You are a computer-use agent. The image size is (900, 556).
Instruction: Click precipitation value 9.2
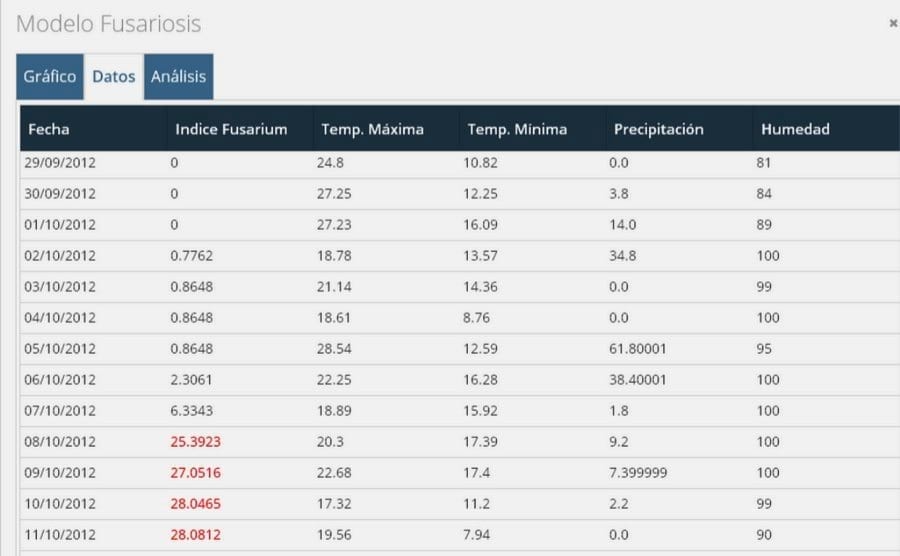(x=619, y=441)
